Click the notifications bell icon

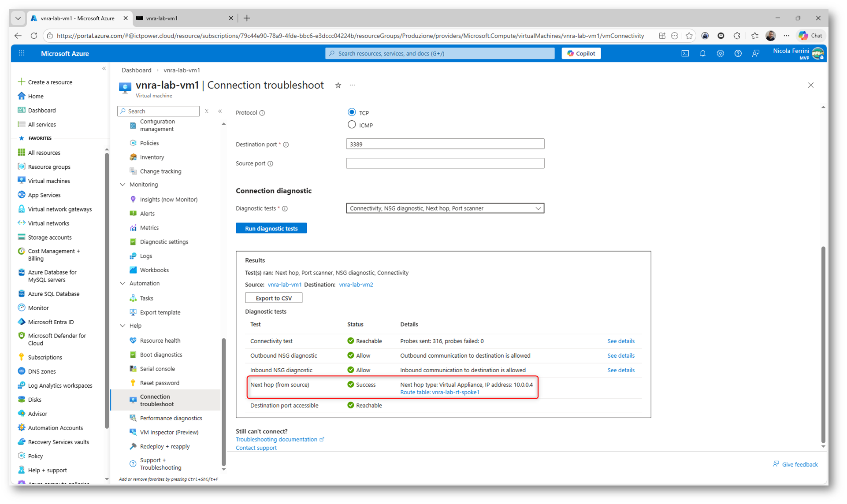pyautogui.click(x=702, y=53)
